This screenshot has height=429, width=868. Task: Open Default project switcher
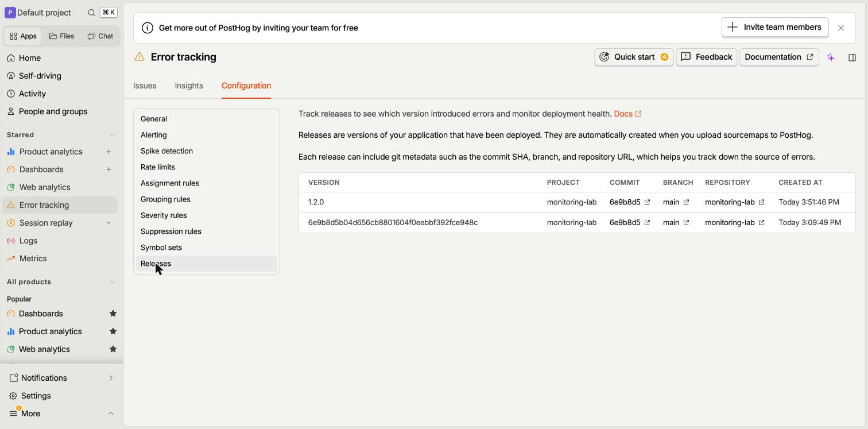point(38,13)
